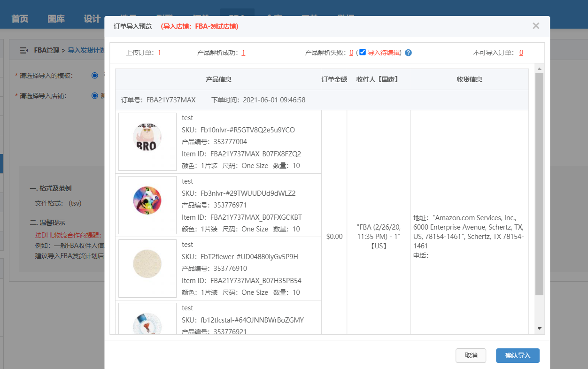Click the 取消 button

point(471,355)
